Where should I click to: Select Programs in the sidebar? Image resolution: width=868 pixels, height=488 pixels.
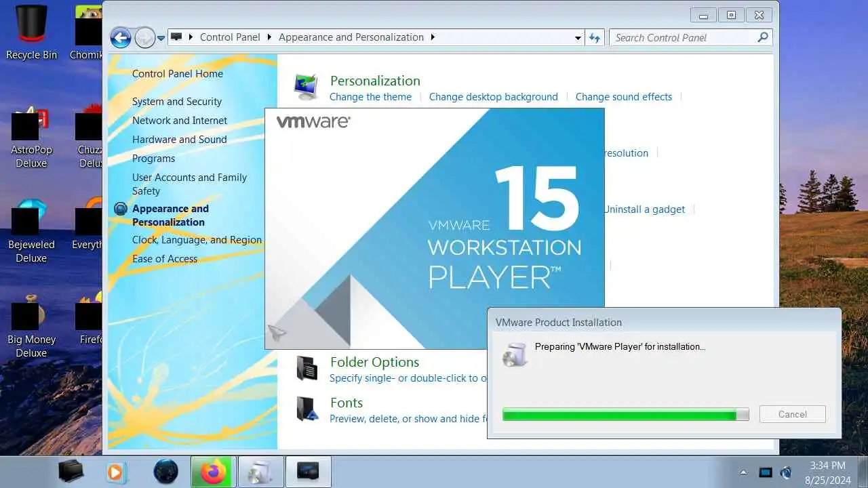click(x=153, y=159)
